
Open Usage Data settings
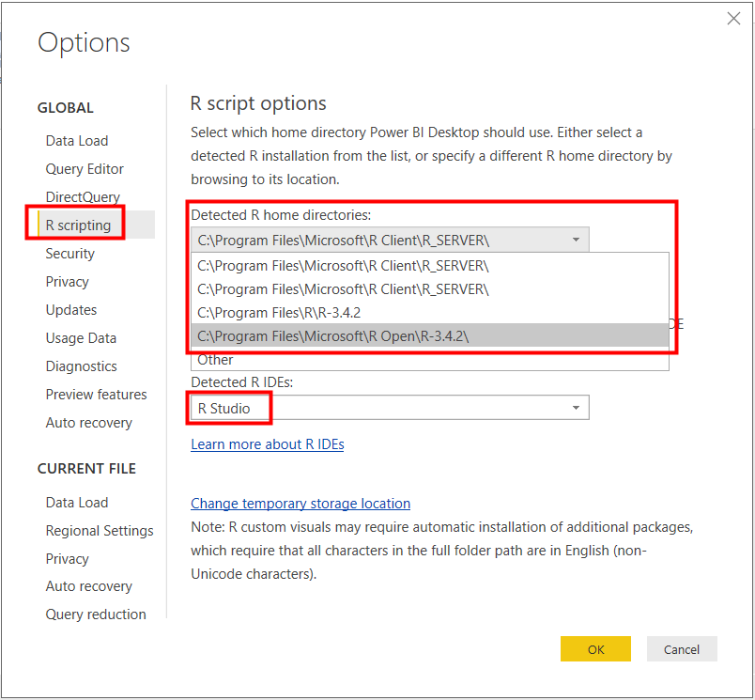(x=81, y=338)
